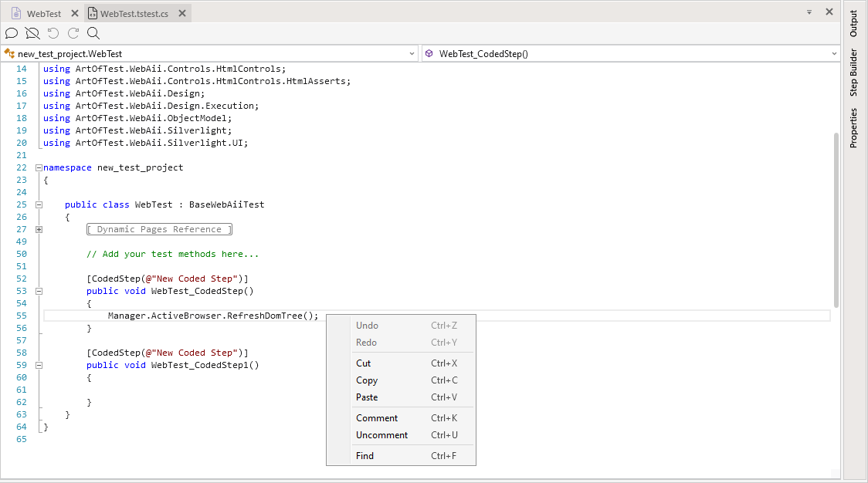The height and width of the screenshot is (483, 868).
Task: Collapse the namespace new_test_project block
Action: click(39, 167)
